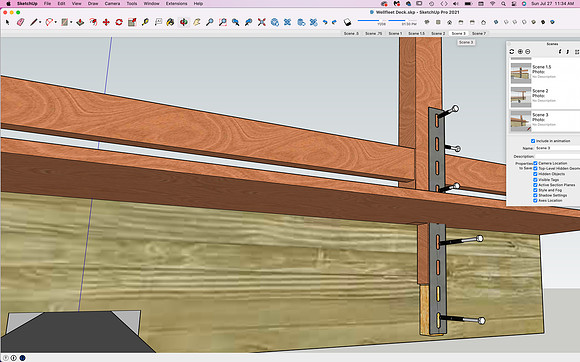Switch to Scene .75 tab
The image size is (580, 362).
point(374,33)
